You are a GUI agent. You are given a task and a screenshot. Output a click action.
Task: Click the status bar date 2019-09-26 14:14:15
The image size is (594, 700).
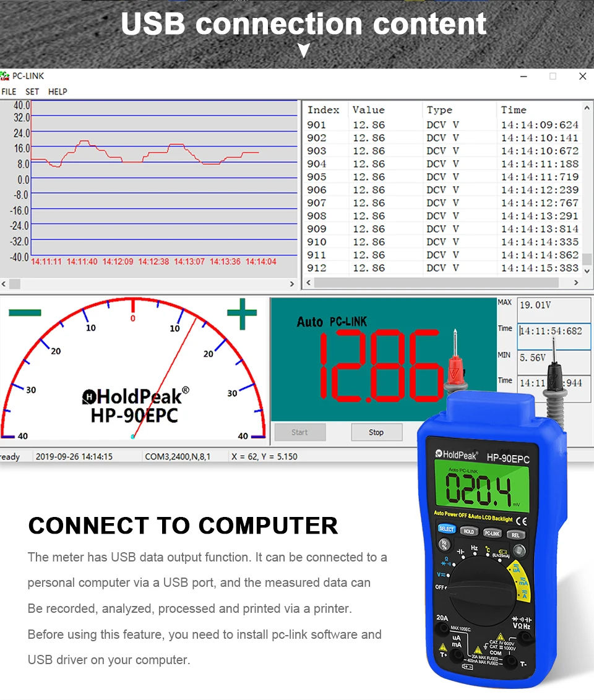(74, 457)
